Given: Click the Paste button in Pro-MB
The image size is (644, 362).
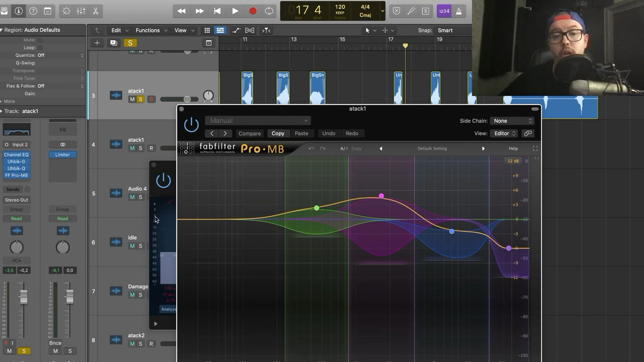Looking at the screenshot, I should pyautogui.click(x=301, y=133).
